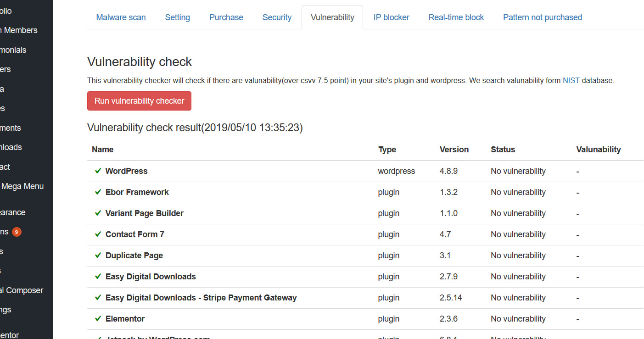This screenshot has width=644, height=339.
Task: Click the green checkmark beside WordPress
Action: pyautogui.click(x=98, y=171)
